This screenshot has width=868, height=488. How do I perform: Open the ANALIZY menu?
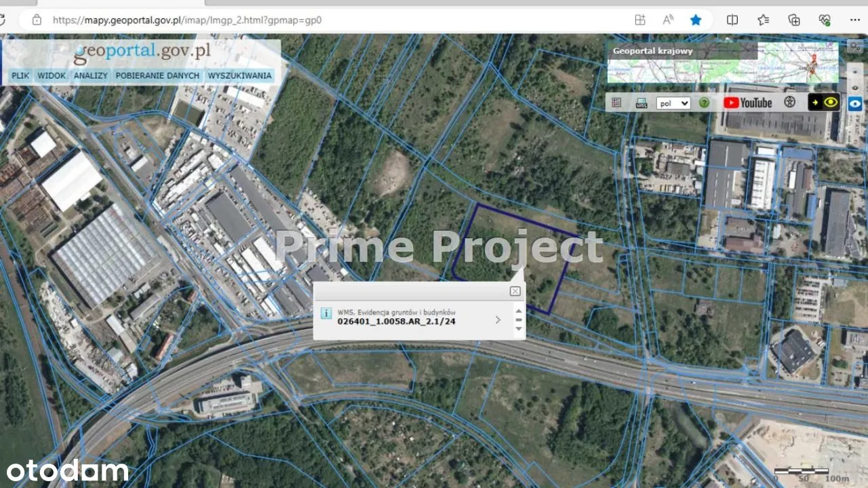pos(91,76)
